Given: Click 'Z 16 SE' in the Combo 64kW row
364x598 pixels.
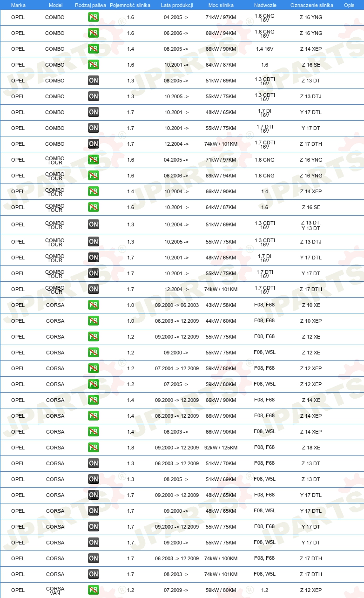Looking at the screenshot, I should click(311, 65).
